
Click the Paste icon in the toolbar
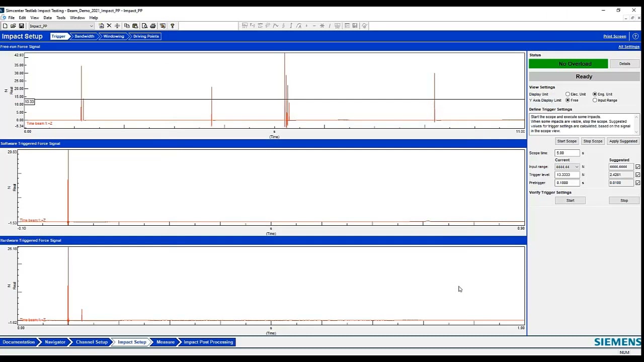point(135,26)
